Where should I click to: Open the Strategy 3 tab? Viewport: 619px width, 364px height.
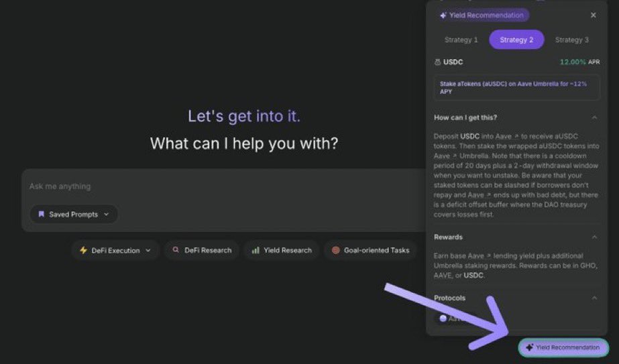[571, 40]
